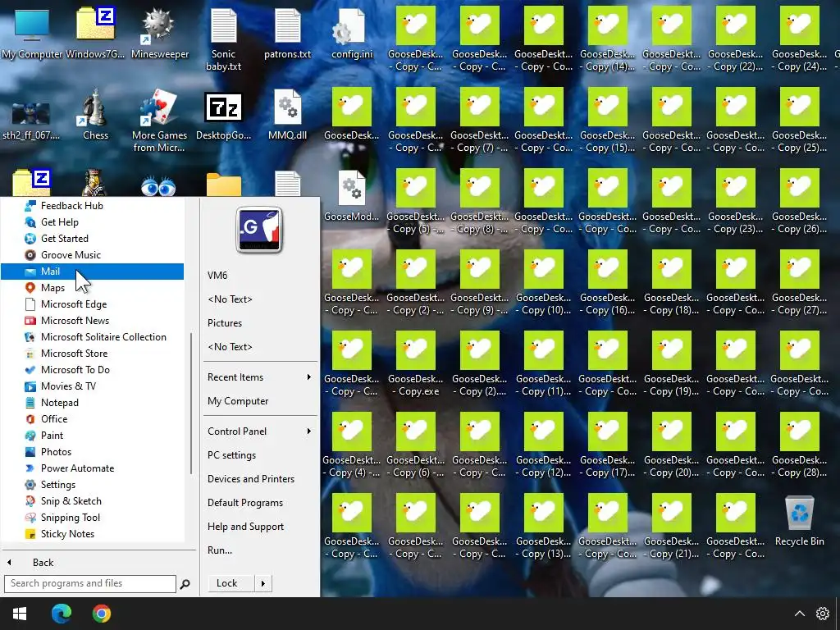Launch Microsoft Edge from the taskbar

[61, 614]
